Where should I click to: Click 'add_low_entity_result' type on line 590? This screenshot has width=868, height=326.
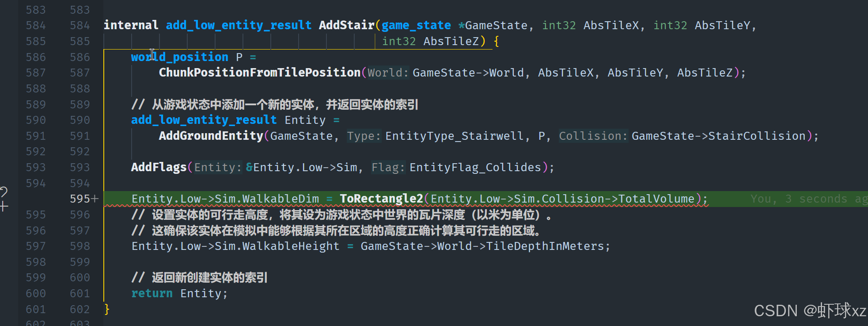pyautogui.click(x=204, y=120)
